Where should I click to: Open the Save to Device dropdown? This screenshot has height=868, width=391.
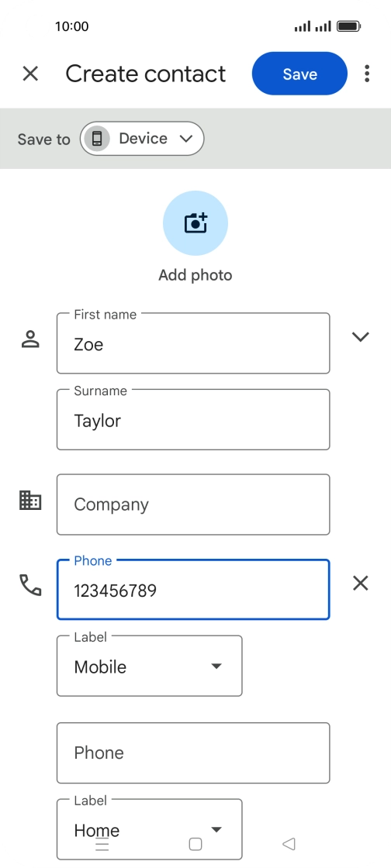pos(142,139)
